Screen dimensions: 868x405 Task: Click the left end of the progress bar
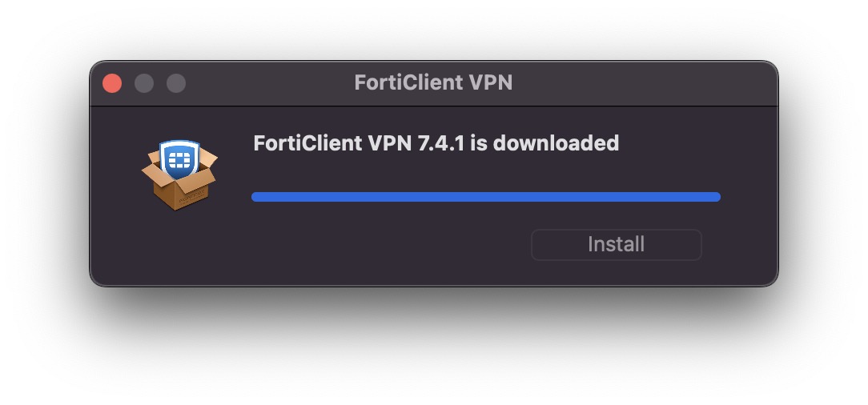[255, 197]
